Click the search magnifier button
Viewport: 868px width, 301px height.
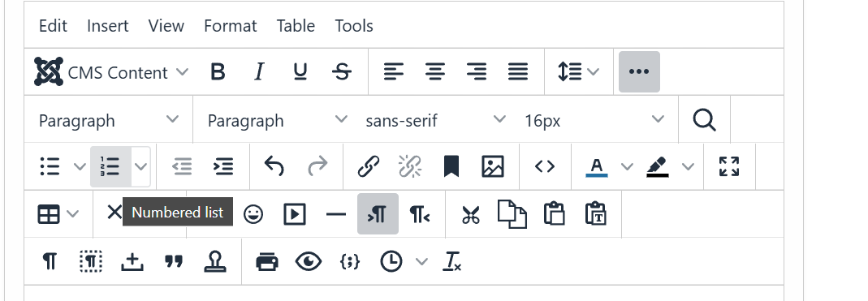coord(704,119)
